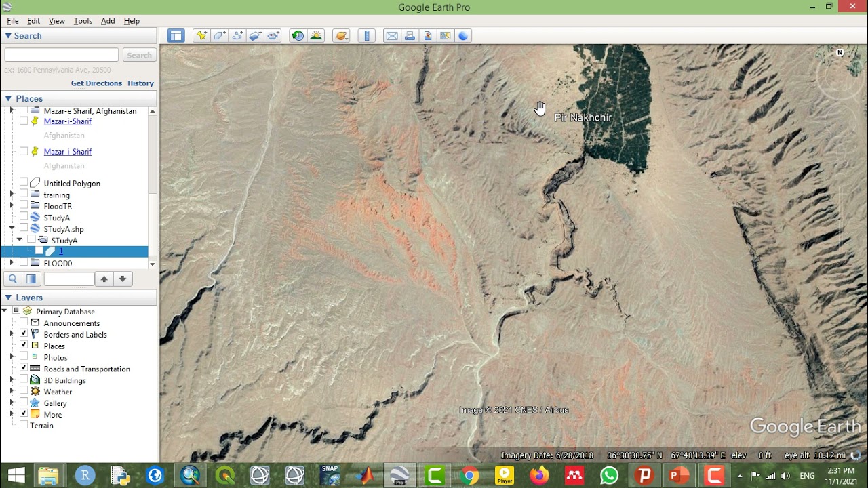Click the Windows Start button
Screen dimensions: 868x488
(x=16, y=476)
